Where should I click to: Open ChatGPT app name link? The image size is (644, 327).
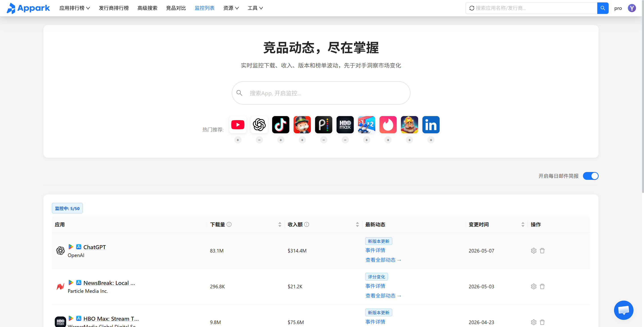click(x=95, y=247)
